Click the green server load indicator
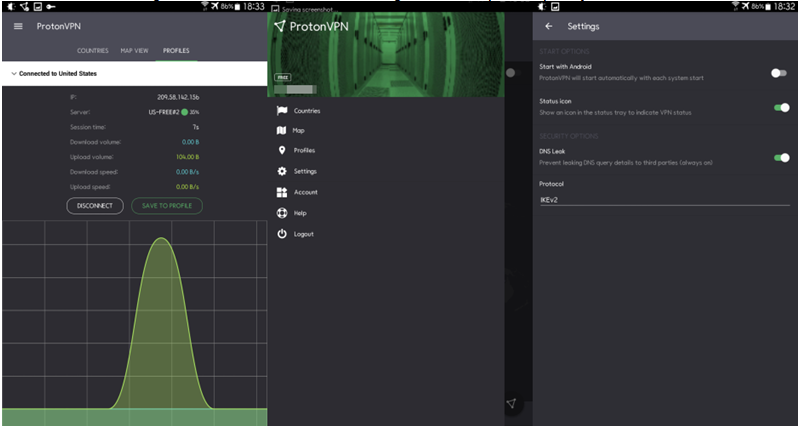This screenshot has width=798, height=427. [184, 112]
